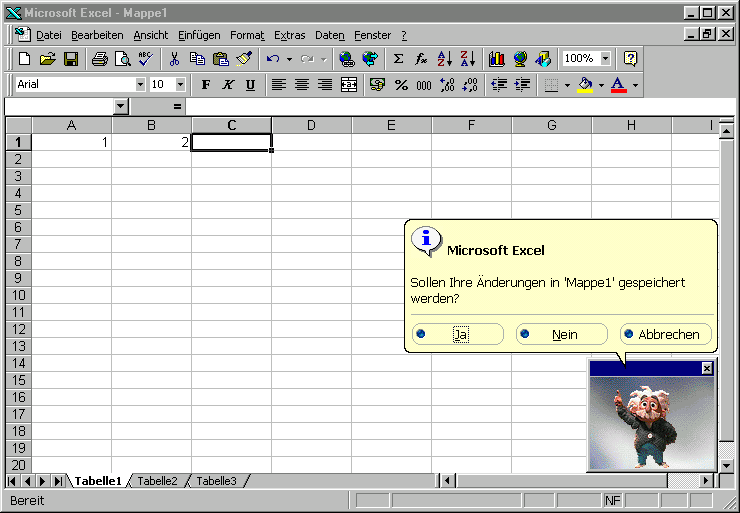Open print preview magnifier icon
Screen dimensions: 740x513
123,59
